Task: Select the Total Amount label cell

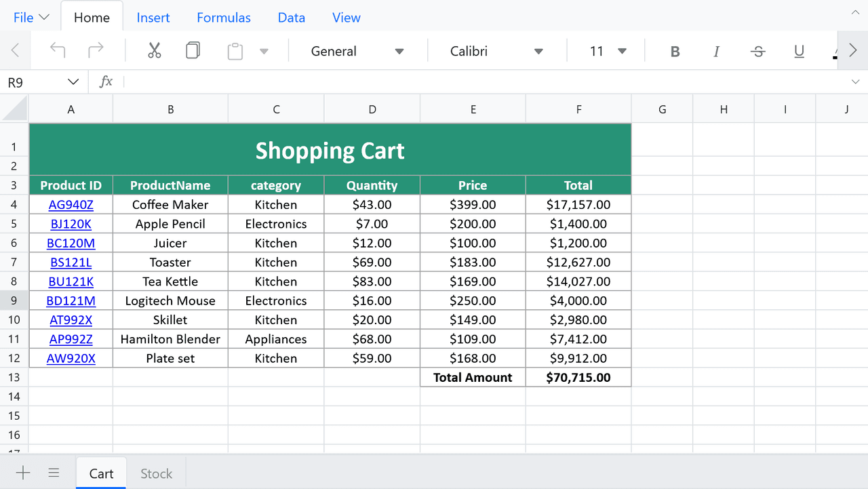Action: click(473, 377)
